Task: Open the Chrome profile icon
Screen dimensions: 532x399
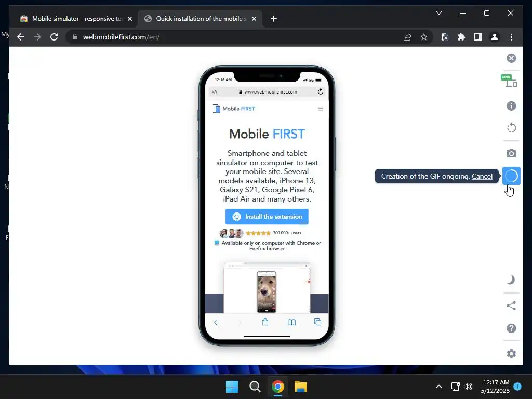Action: pos(495,37)
